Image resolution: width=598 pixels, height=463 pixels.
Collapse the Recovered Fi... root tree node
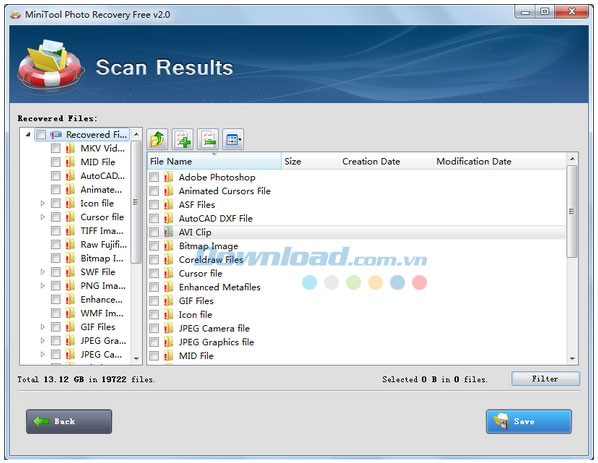click(x=28, y=134)
